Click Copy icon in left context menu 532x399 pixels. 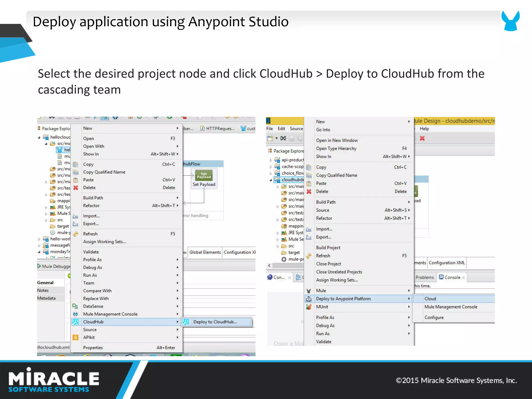tap(76, 164)
